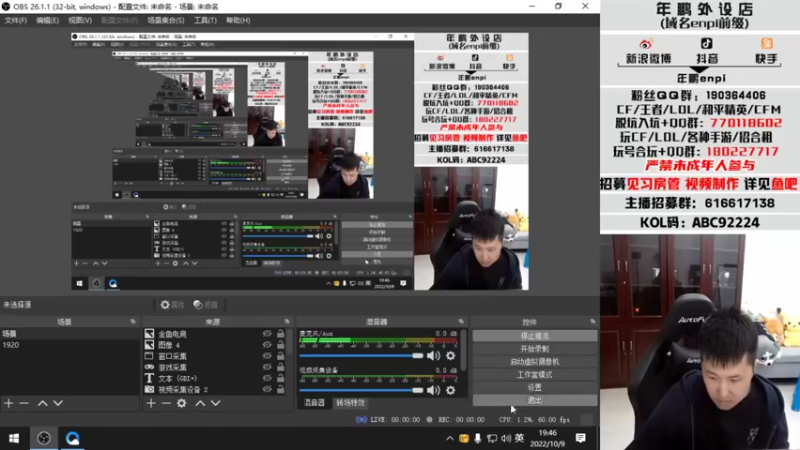This screenshot has height=450, width=800.
Task: Show hidden tray icons chevron
Action: [x=449, y=438]
